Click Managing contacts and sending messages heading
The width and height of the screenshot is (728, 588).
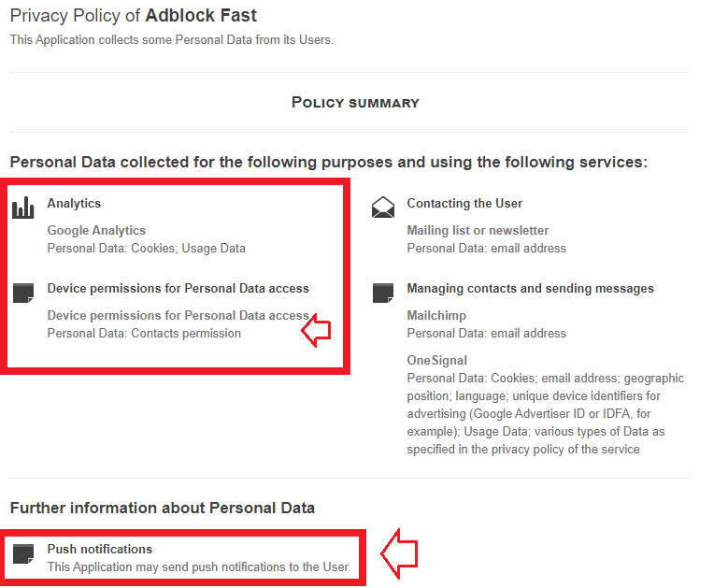point(530,288)
